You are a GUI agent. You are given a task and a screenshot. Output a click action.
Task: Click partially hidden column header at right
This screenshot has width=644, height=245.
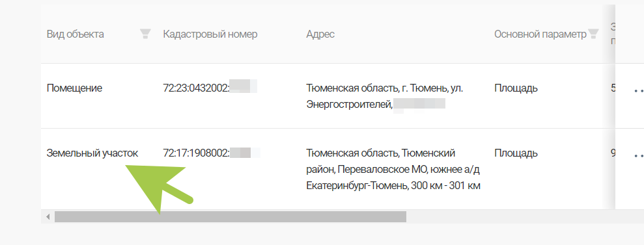click(x=612, y=34)
